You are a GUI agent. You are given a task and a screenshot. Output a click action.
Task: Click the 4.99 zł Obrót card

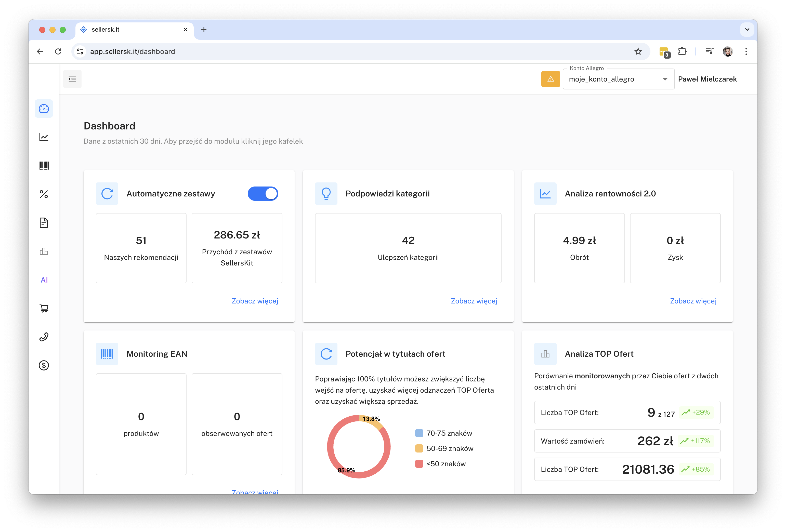click(579, 248)
